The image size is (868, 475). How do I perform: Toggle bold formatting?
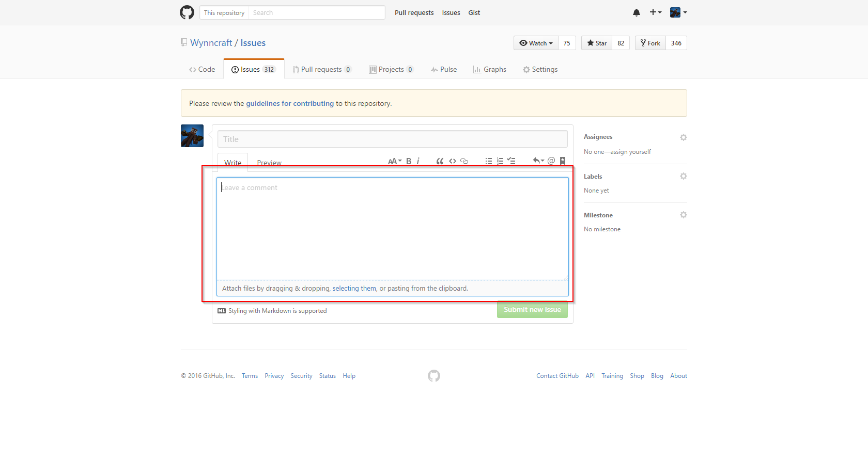(409, 161)
